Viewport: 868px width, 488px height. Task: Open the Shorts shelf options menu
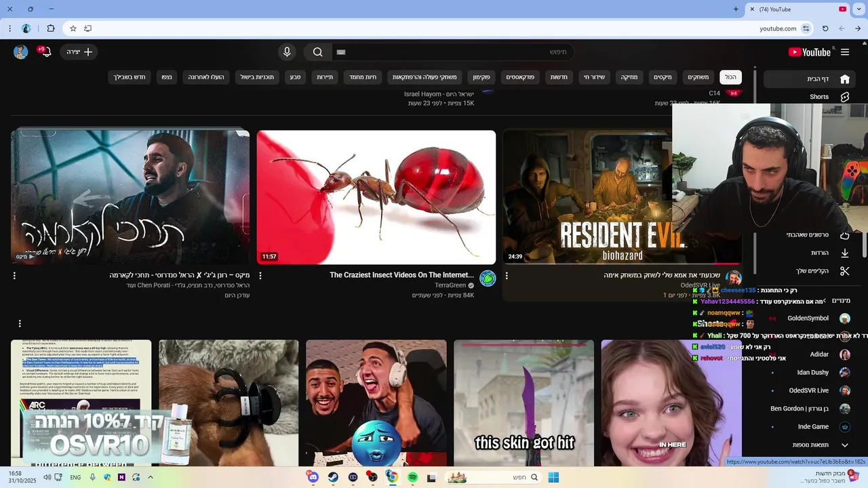(20, 323)
